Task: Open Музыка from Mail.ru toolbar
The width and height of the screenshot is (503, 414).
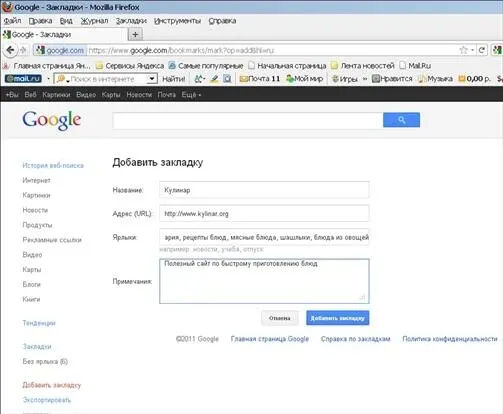Action: pyautogui.click(x=435, y=79)
